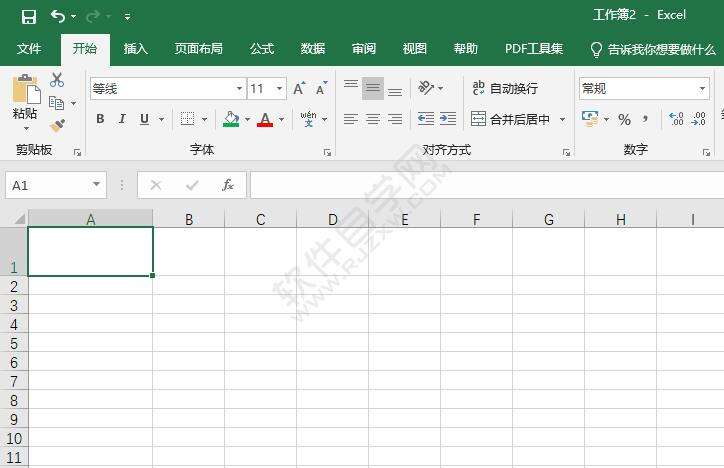724x468 pixels.
Task: Apply the red font color
Action: [265, 119]
